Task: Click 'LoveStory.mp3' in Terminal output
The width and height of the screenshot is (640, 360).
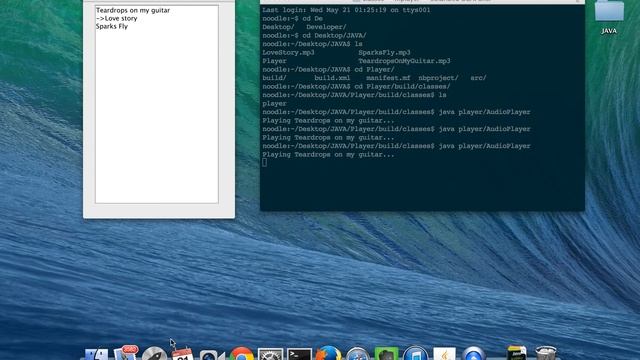Action: [288, 52]
